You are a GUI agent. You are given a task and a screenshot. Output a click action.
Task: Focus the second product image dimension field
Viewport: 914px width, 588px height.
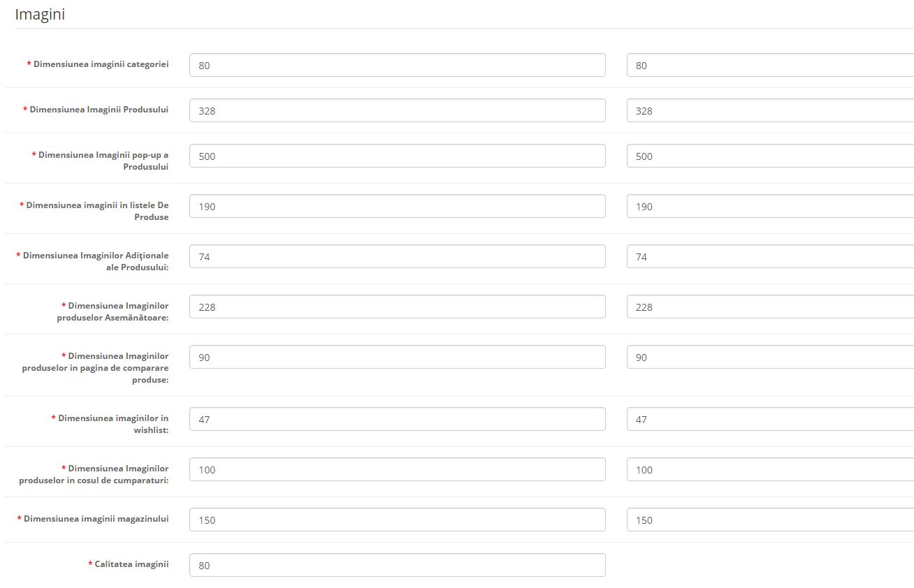[770, 110]
